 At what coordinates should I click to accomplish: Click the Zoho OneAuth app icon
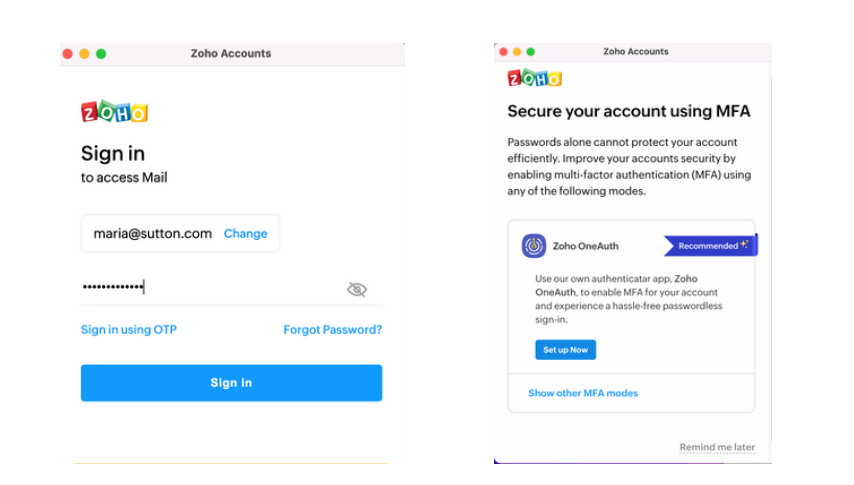coord(534,246)
